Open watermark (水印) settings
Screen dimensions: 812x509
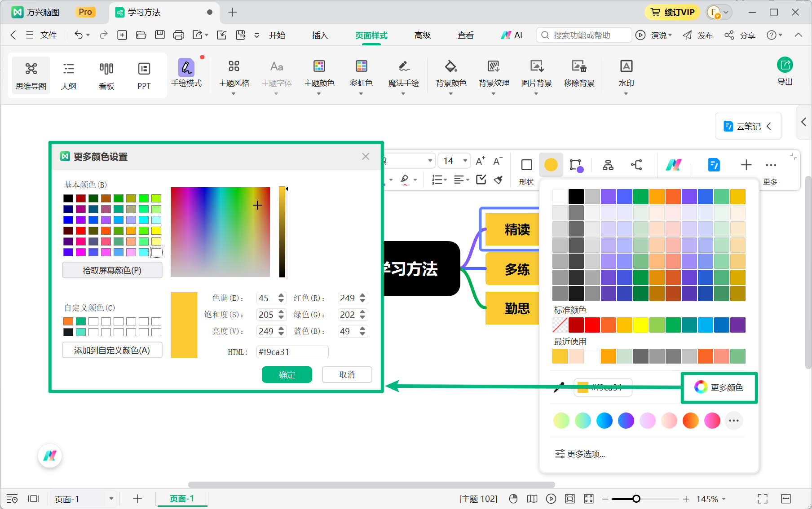(x=626, y=76)
